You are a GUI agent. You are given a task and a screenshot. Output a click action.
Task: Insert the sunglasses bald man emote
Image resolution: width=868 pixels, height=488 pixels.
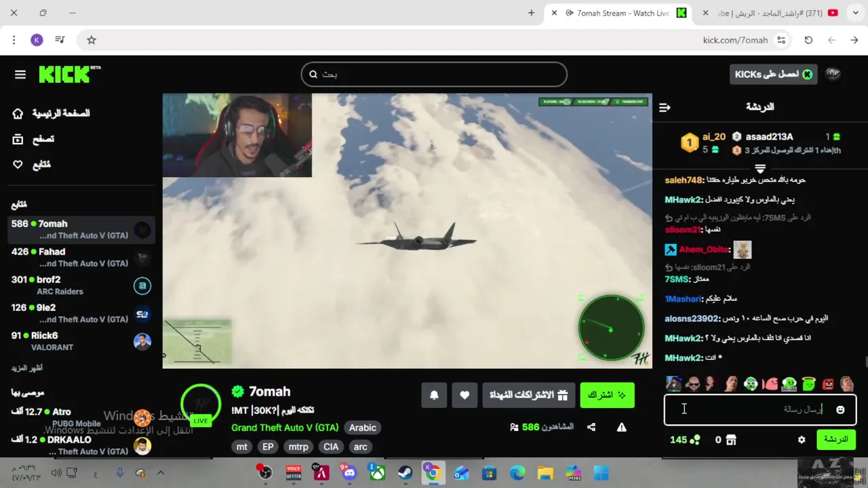(x=692, y=384)
